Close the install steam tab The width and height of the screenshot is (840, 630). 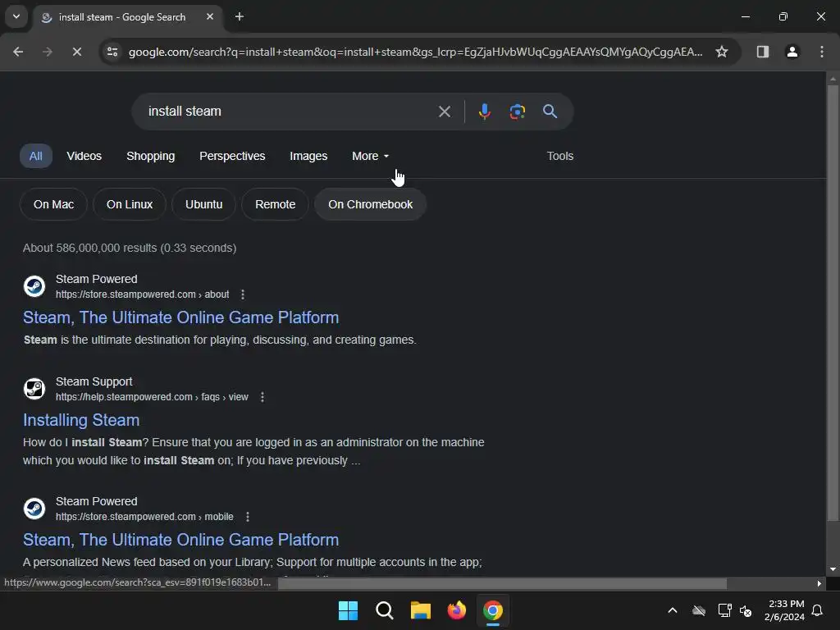click(x=210, y=16)
